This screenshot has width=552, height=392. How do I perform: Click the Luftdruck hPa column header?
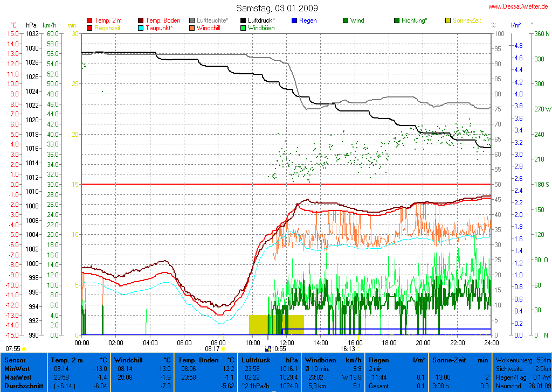click(x=269, y=360)
